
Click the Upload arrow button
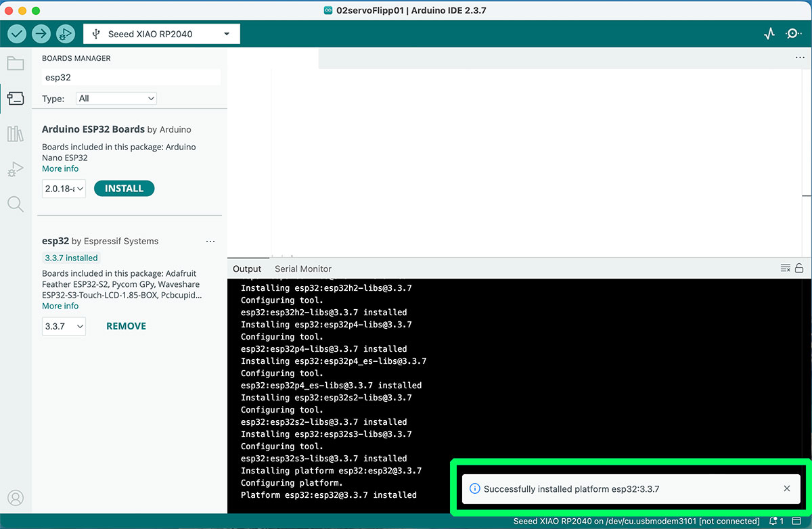[41, 33]
